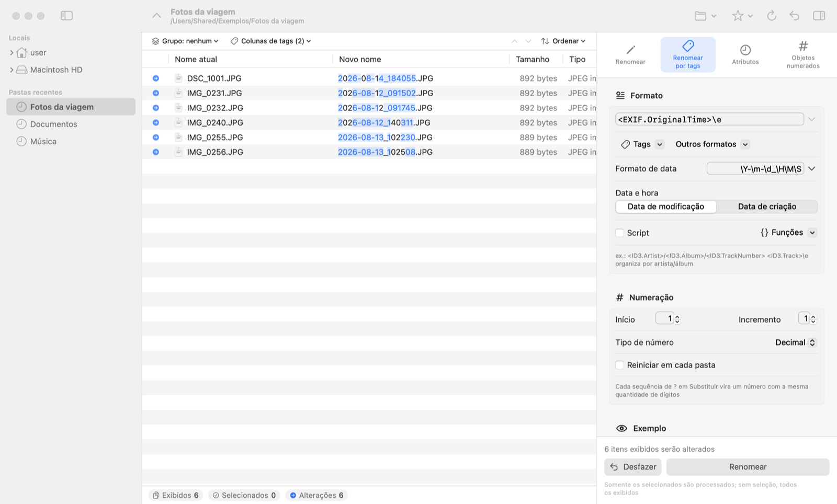This screenshot has height=504, width=837.
Task: Switch to the Renomear por tags tab
Action: (x=688, y=54)
